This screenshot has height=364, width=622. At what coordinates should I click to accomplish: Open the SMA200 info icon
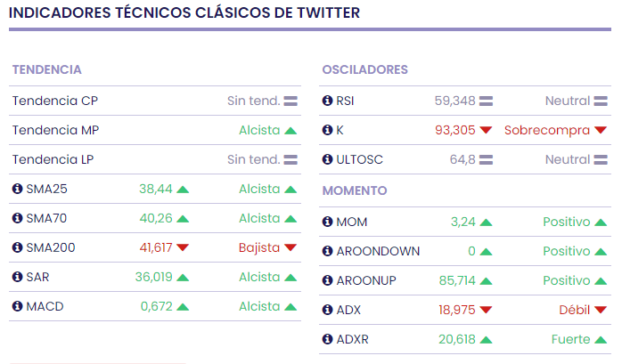pyautogui.click(x=17, y=247)
